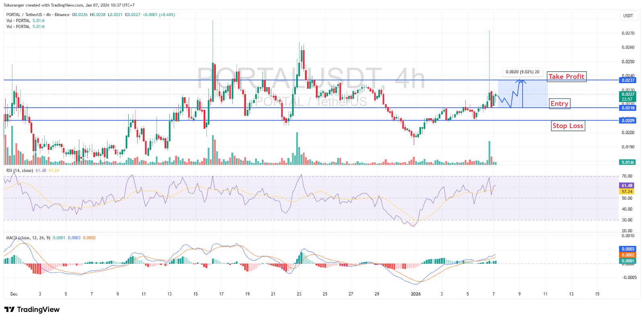Image resolution: width=644 pixels, height=320 pixels.
Task: Click the purple 61.48 RSI axis tag
Action: click(x=627, y=186)
